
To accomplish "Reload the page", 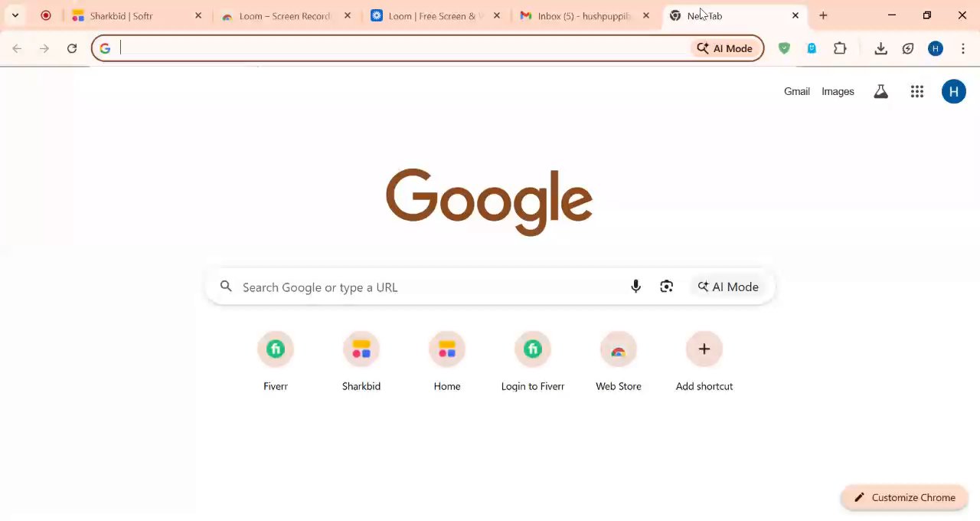I will tap(72, 48).
